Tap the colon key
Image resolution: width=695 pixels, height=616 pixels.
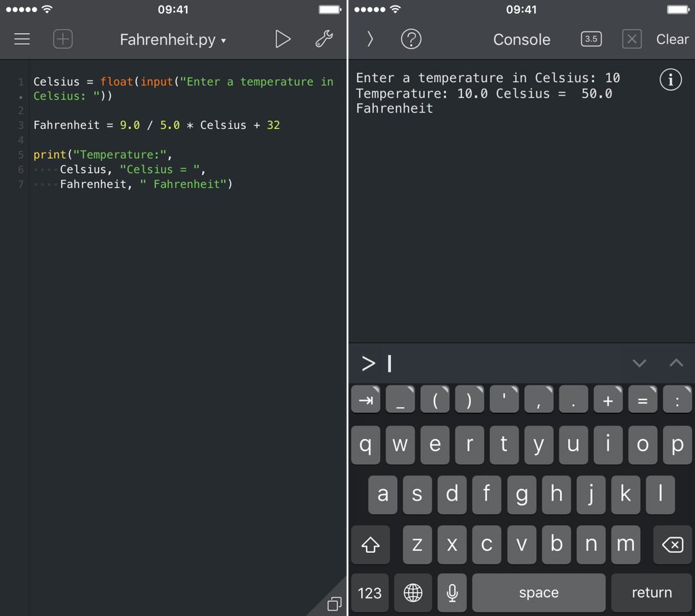click(677, 400)
